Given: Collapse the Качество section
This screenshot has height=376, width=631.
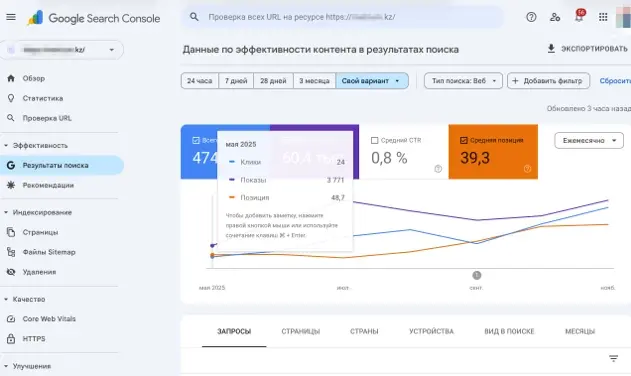Looking at the screenshot, I should click(x=6, y=299).
